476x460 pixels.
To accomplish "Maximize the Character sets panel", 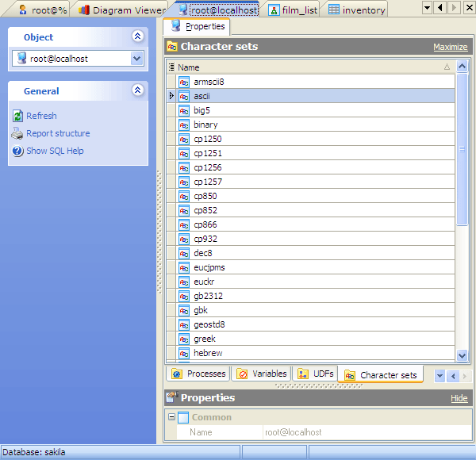I will [450, 48].
